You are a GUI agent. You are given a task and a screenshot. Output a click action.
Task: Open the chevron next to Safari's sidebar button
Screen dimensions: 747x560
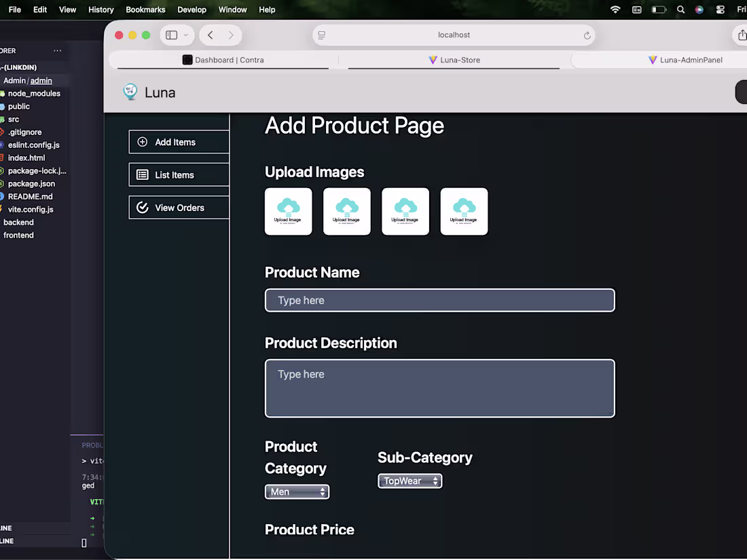tap(186, 35)
